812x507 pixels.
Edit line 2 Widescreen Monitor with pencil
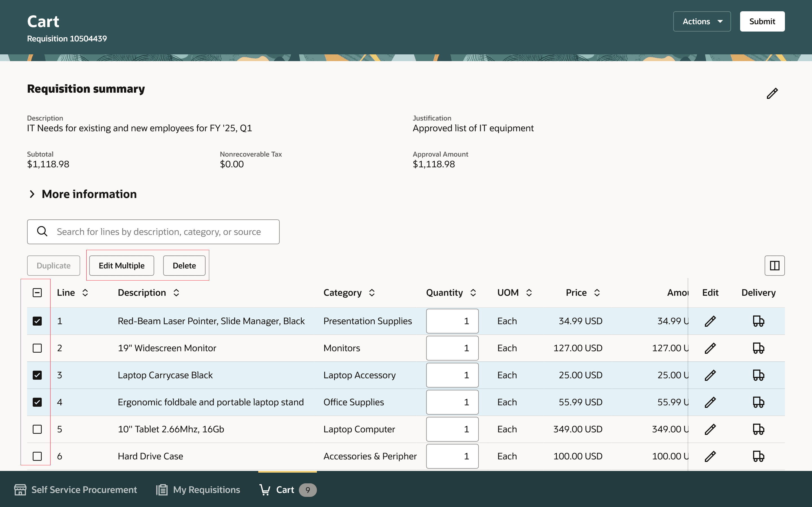pyautogui.click(x=710, y=348)
